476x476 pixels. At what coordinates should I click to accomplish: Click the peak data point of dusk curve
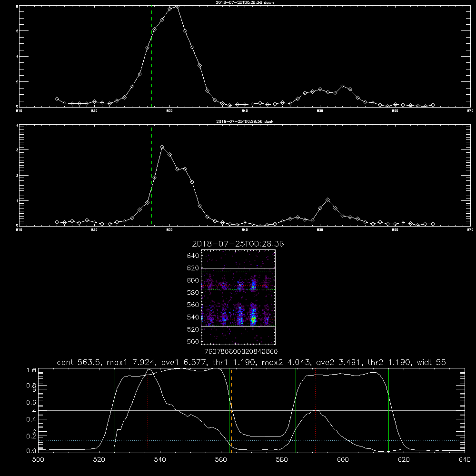(x=162, y=147)
